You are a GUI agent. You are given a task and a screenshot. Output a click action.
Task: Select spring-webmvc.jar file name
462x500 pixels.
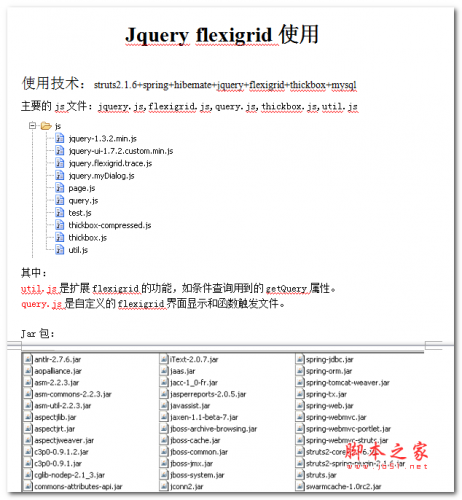(x=336, y=417)
